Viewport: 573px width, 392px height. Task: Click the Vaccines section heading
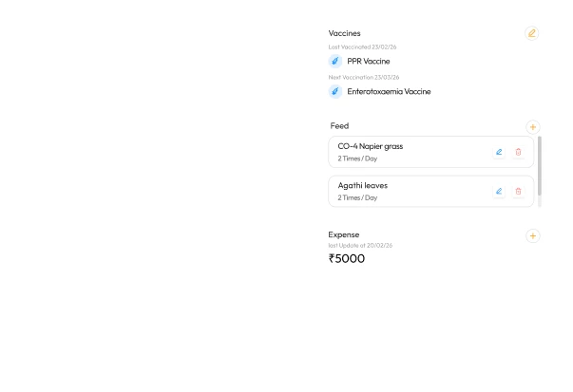[x=344, y=33]
